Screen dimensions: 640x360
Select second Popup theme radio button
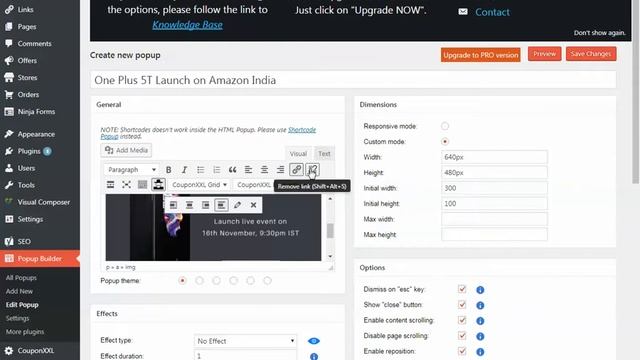click(x=199, y=280)
